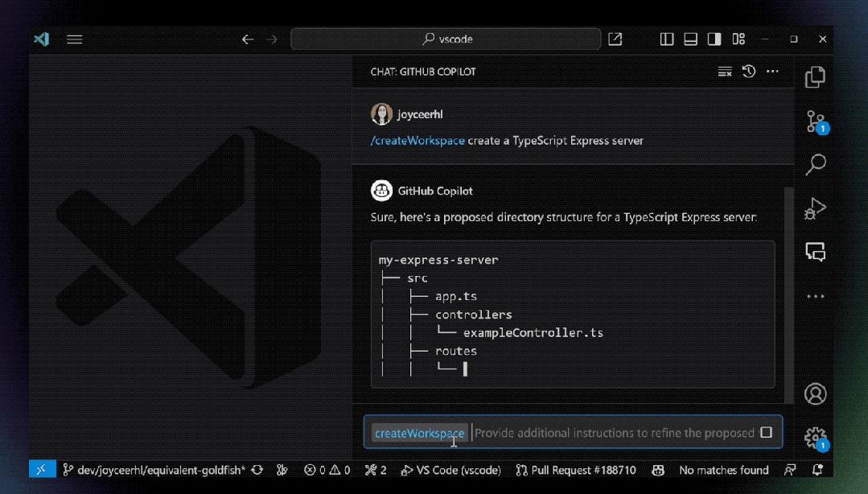This screenshot has height=494, width=868.
Task: Open the chat panel's more actions menu
Action: pyautogui.click(x=772, y=71)
